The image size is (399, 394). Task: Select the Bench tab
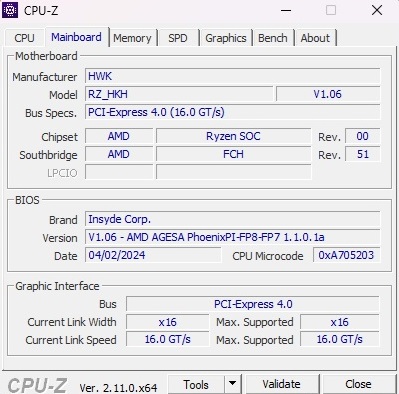[x=273, y=38]
